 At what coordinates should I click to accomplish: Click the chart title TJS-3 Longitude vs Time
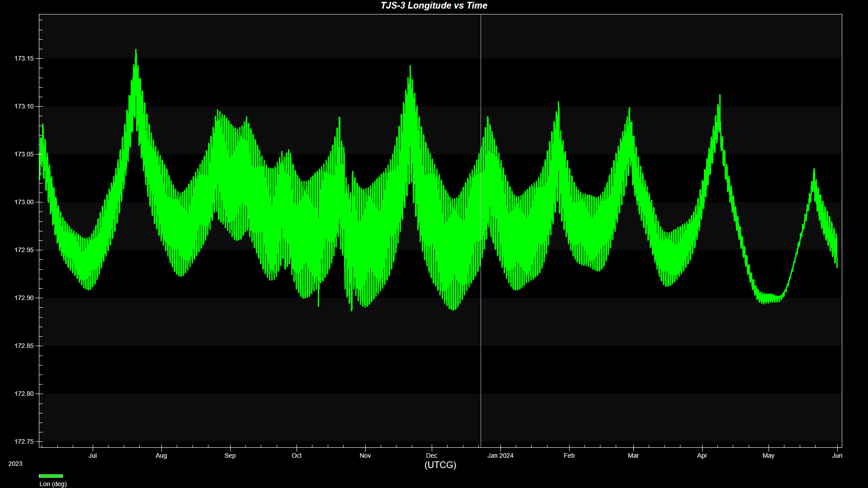[x=434, y=6]
